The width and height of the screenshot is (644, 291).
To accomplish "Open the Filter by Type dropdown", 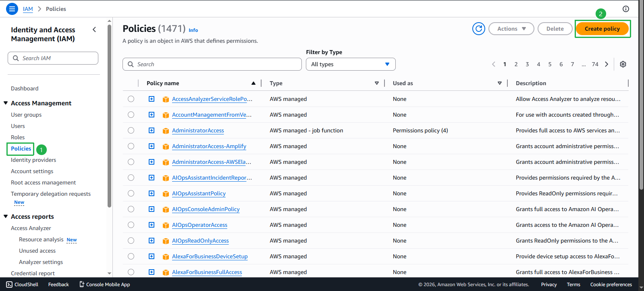I will point(351,64).
